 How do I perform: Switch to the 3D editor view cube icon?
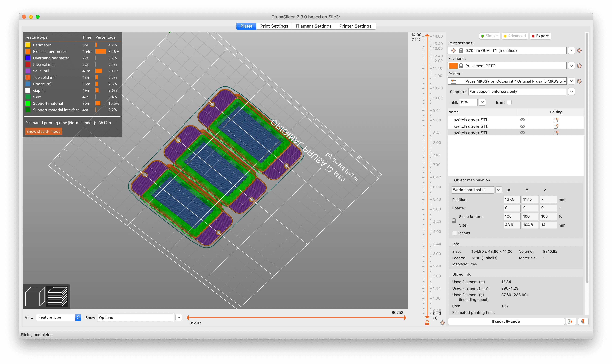(x=35, y=296)
